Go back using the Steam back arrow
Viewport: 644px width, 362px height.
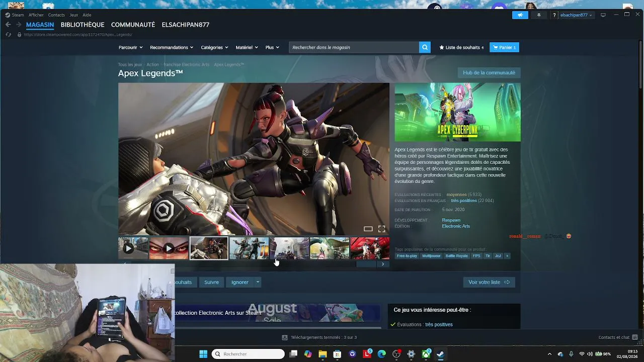pos(8,25)
